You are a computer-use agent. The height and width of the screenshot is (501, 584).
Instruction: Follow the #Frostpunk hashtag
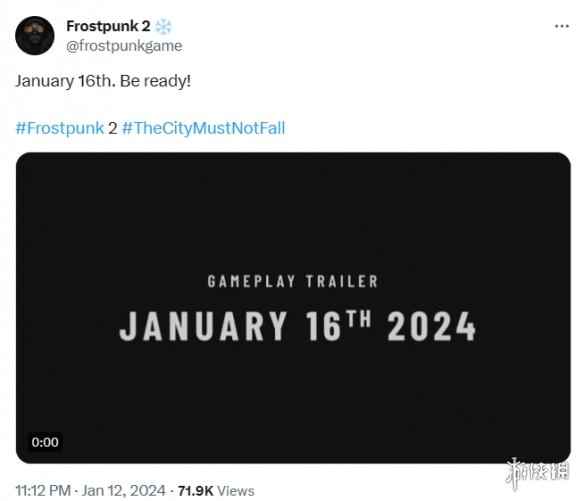point(60,128)
